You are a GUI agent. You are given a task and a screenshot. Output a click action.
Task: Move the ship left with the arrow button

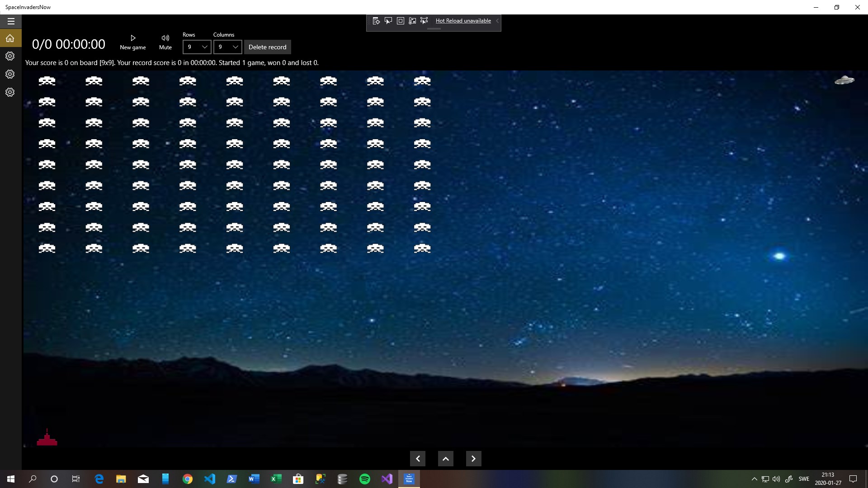(x=418, y=459)
